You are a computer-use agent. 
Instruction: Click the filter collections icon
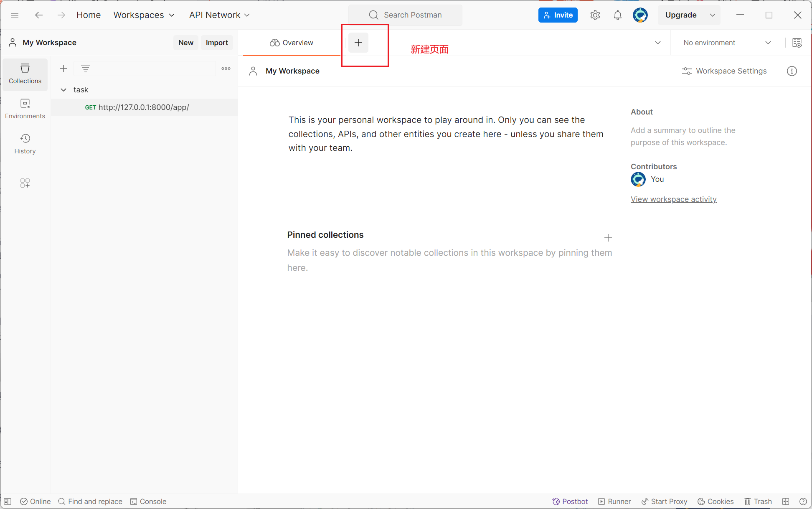[86, 69]
